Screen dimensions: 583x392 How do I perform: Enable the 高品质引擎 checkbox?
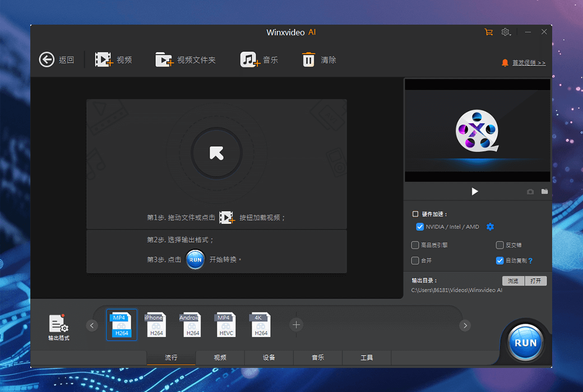point(415,245)
